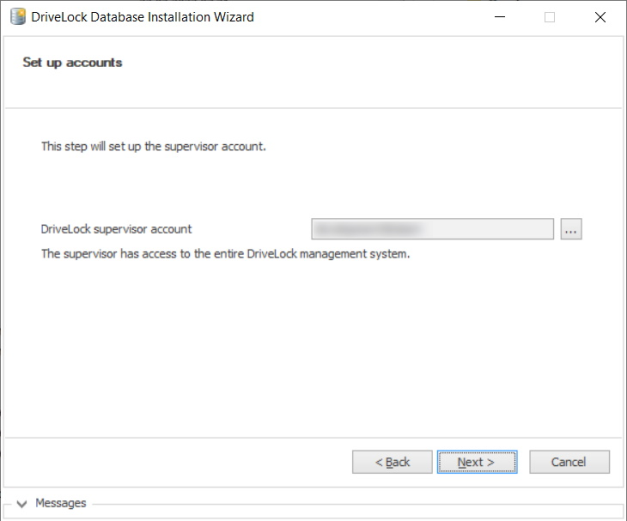627x521 pixels.
Task: Open the browse ellipsis button for supervisor account
Action: [571, 230]
